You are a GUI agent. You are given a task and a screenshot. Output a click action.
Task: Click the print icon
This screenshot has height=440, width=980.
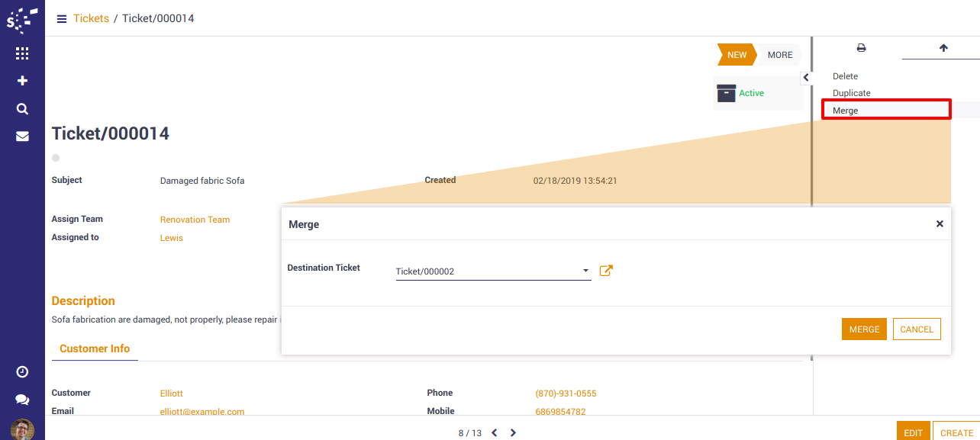coord(861,48)
